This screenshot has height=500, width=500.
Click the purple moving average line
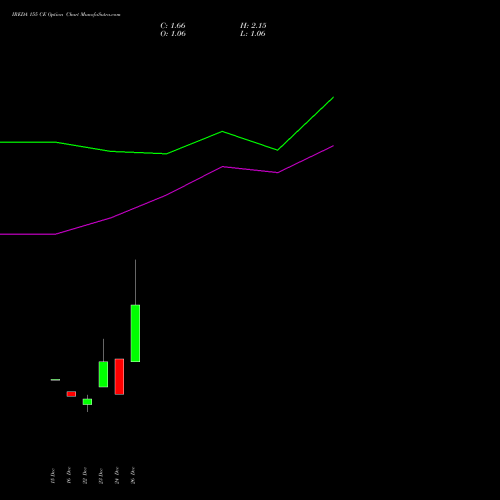(x=167, y=195)
